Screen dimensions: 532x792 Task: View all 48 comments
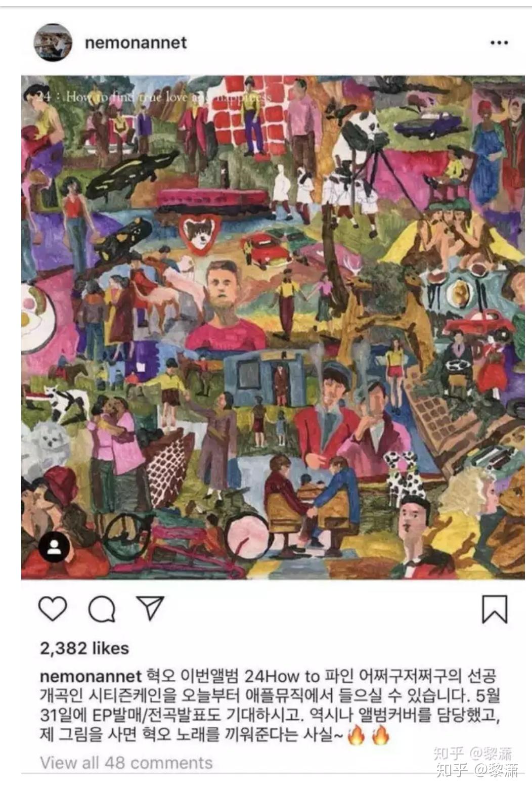[x=126, y=762]
